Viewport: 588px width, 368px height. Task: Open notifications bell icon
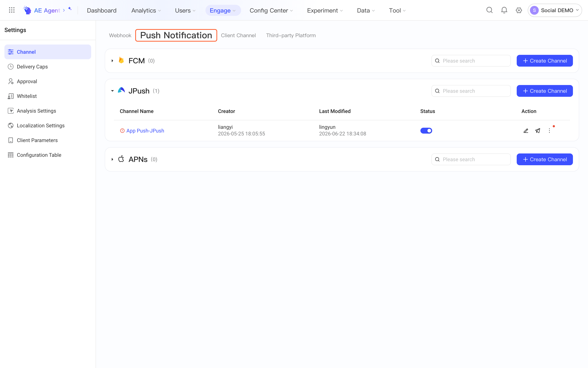pyautogui.click(x=504, y=10)
